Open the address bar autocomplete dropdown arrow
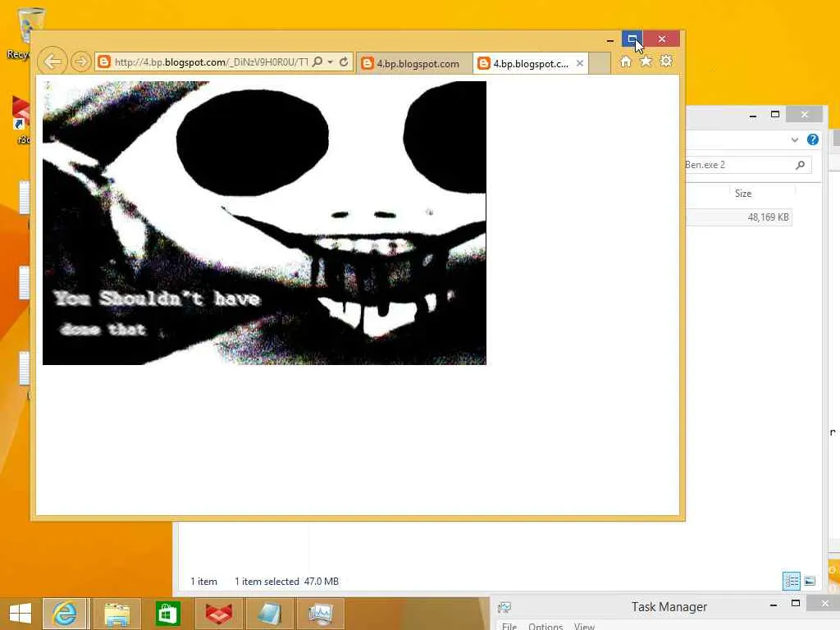The width and height of the screenshot is (840, 630). [331, 62]
